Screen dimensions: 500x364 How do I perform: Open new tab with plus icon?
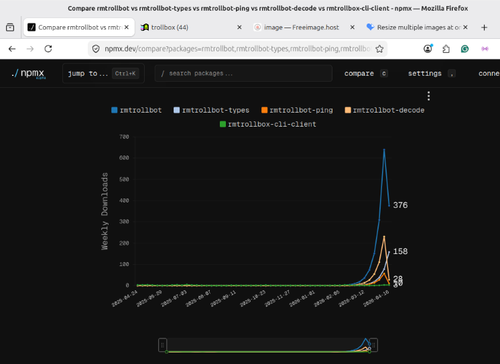coord(484,27)
